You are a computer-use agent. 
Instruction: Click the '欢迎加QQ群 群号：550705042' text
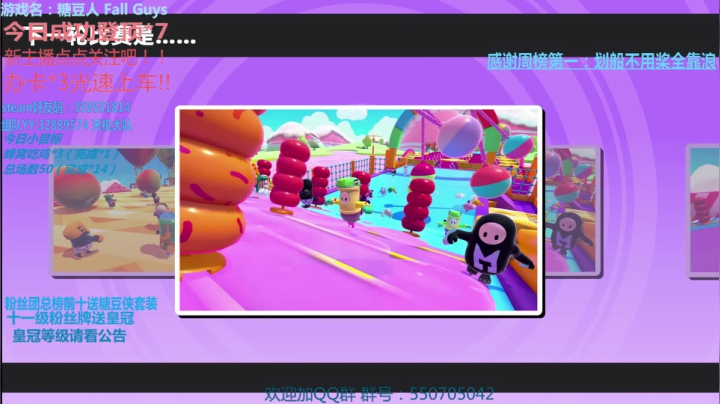coord(379,394)
